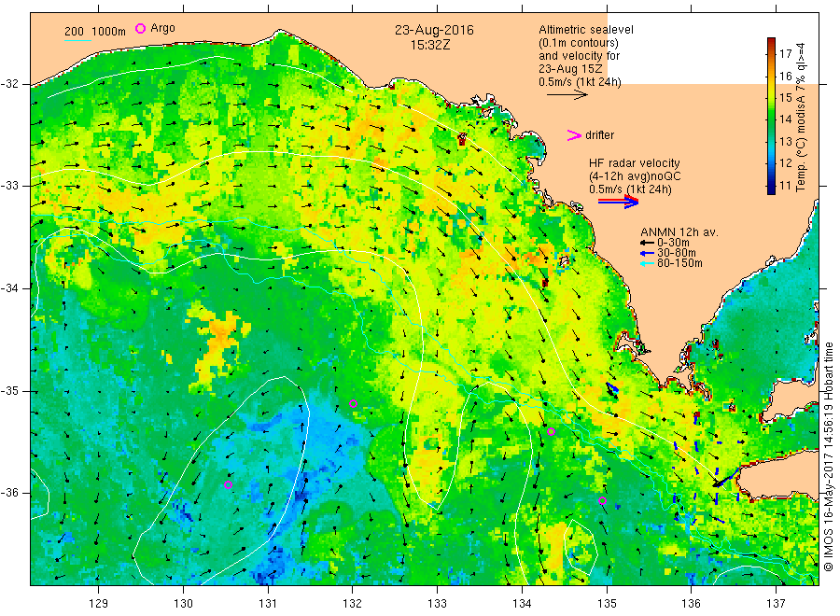This screenshot has height=616, width=840.
Task: Click the '15:32Z' time label
Action: 430,45
